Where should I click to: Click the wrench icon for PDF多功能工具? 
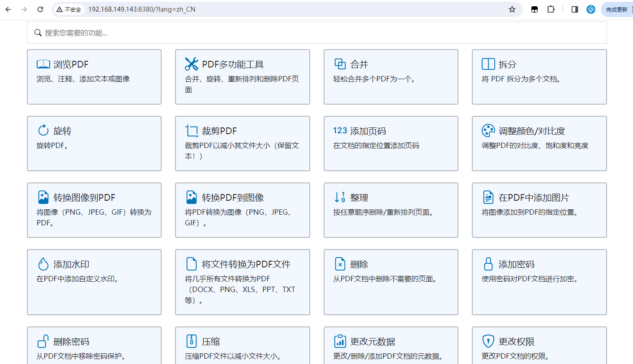click(192, 64)
